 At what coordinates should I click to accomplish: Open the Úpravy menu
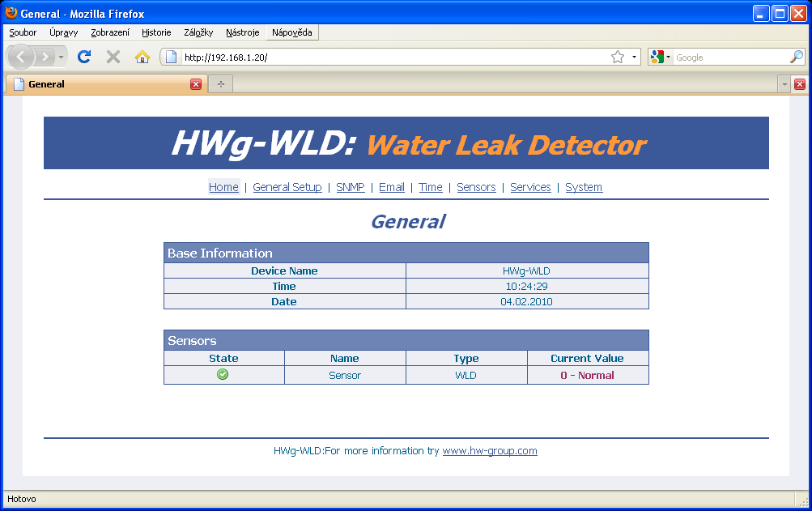(x=64, y=32)
